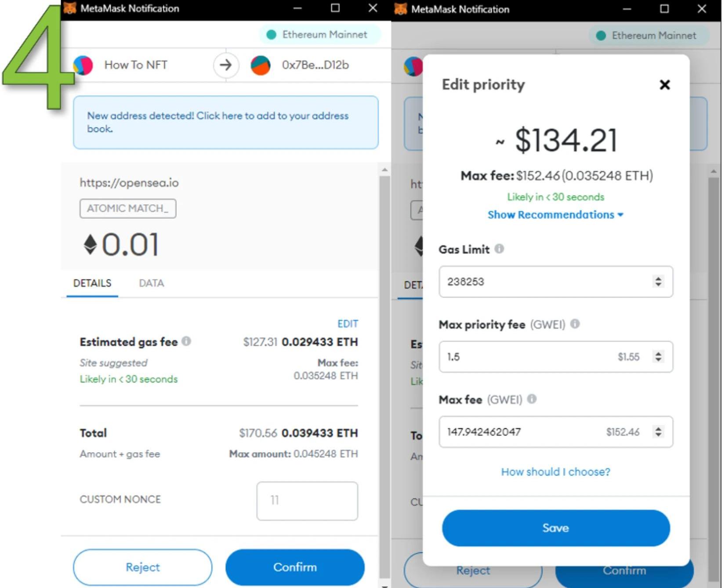The image size is (725, 588).
Task: Click the new address detected banner
Action: [225, 122]
